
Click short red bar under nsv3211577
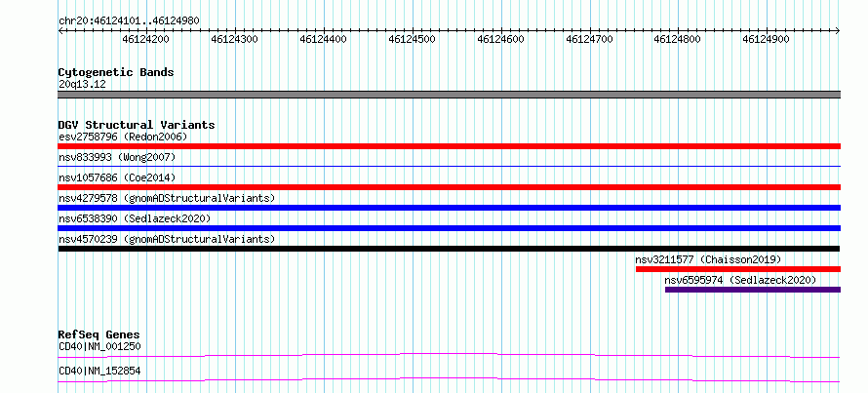coord(738,269)
